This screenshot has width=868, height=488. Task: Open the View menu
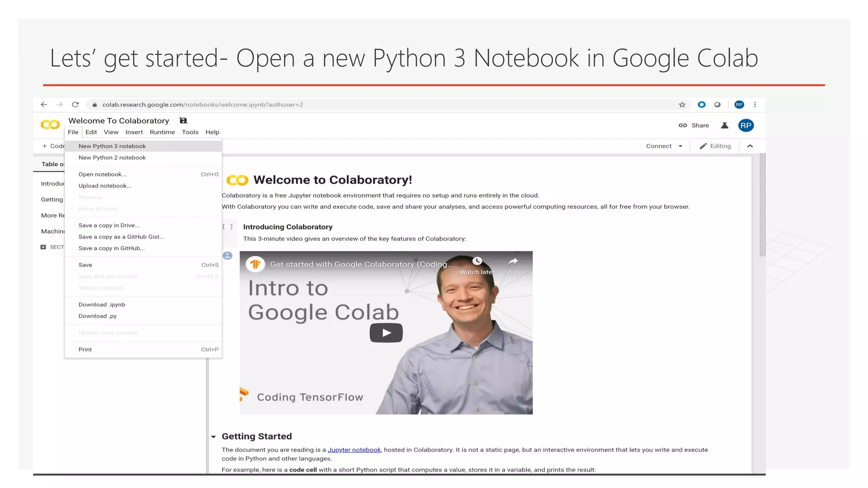[x=111, y=132]
